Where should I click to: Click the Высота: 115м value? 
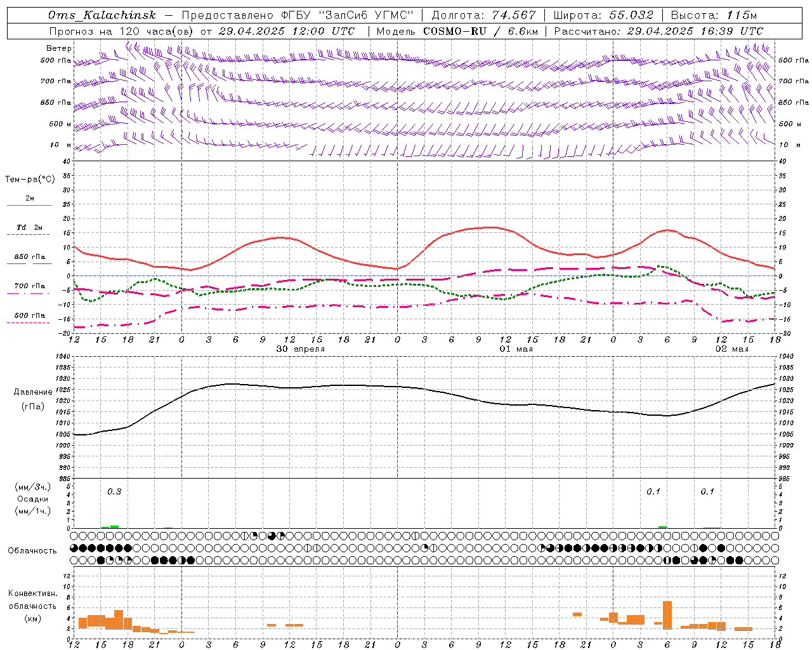[714, 15]
